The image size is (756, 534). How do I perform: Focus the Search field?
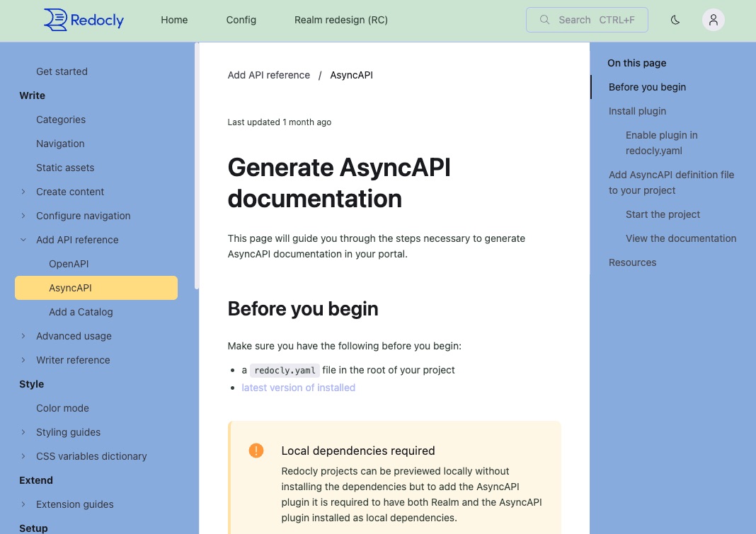pyautogui.click(x=587, y=20)
